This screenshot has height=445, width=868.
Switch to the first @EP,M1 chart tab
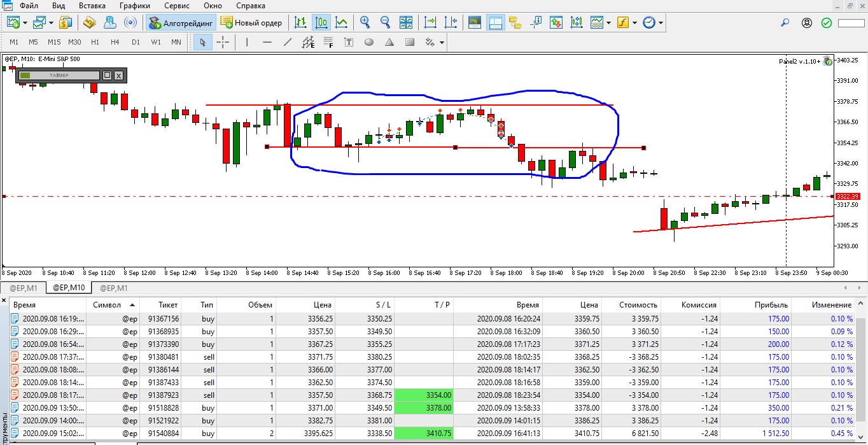point(24,288)
